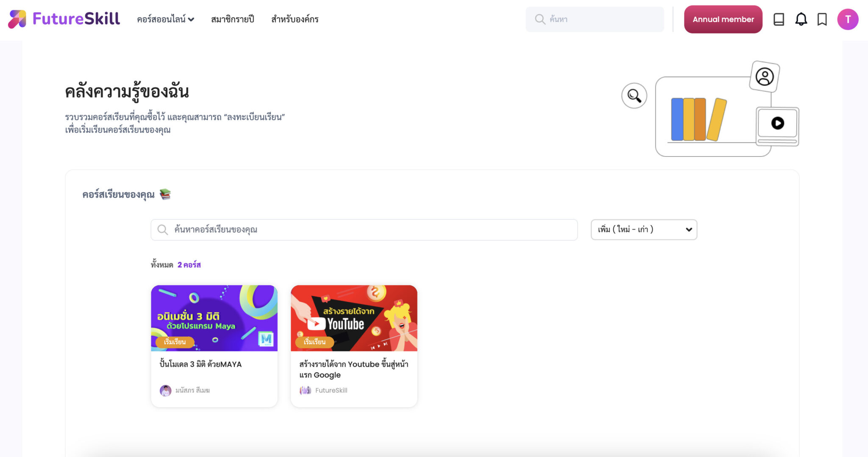Viewport: 868px width, 457px height.
Task: Open notifications via the bell icon
Action: click(x=801, y=19)
